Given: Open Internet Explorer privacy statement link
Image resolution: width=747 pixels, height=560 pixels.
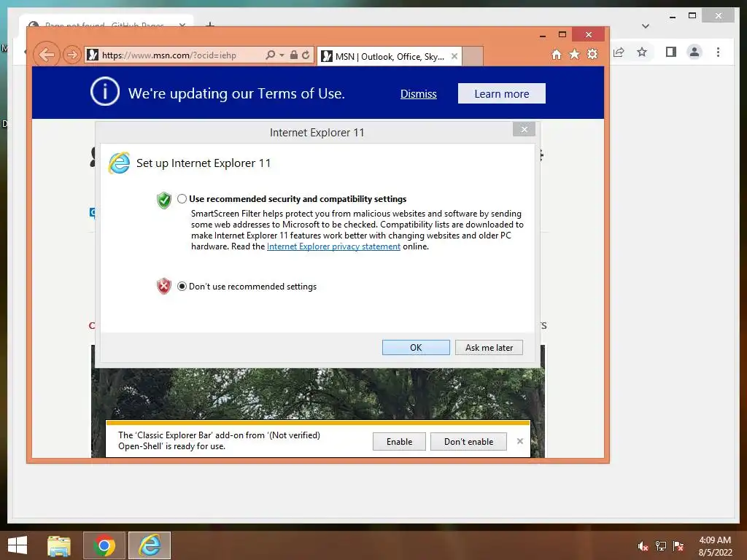Looking at the screenshot, I should tap(333, 246).
